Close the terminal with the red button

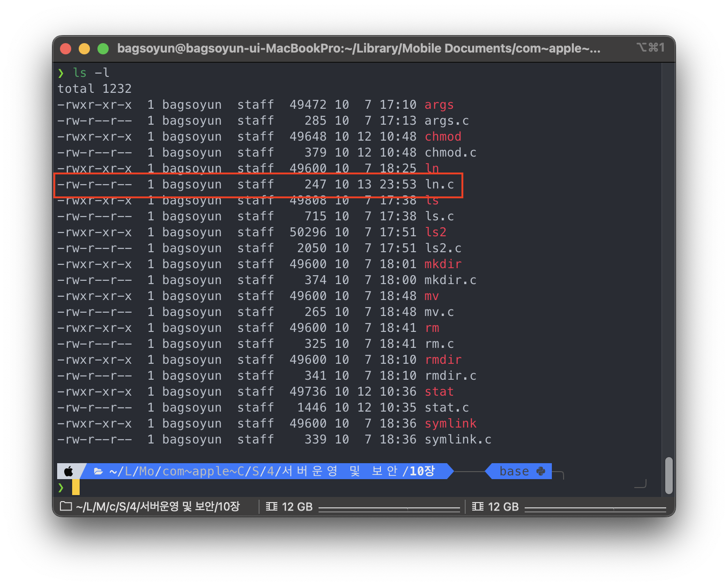tap(66, 48)
